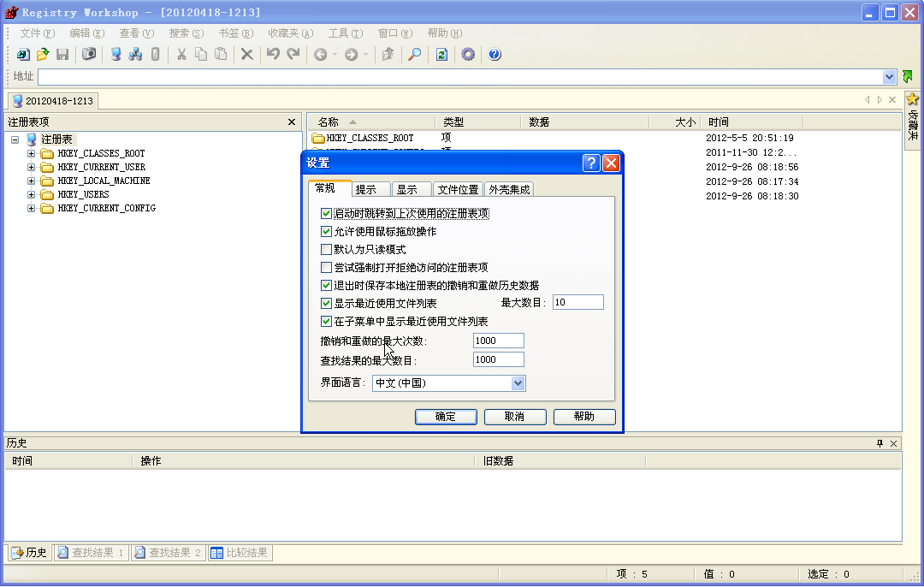Open the address bar dropdown arrow
The height and width of the screenshot is (587, 924).
coord(889,77)
